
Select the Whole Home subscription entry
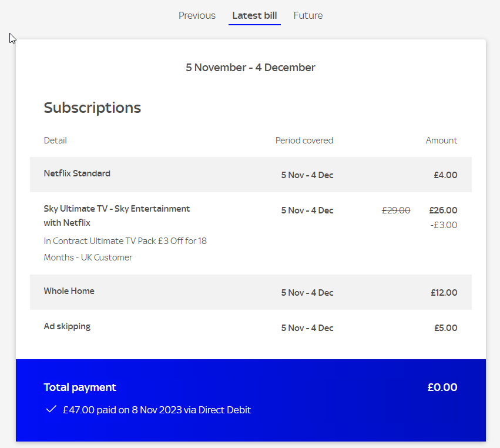tap(69, 290)
